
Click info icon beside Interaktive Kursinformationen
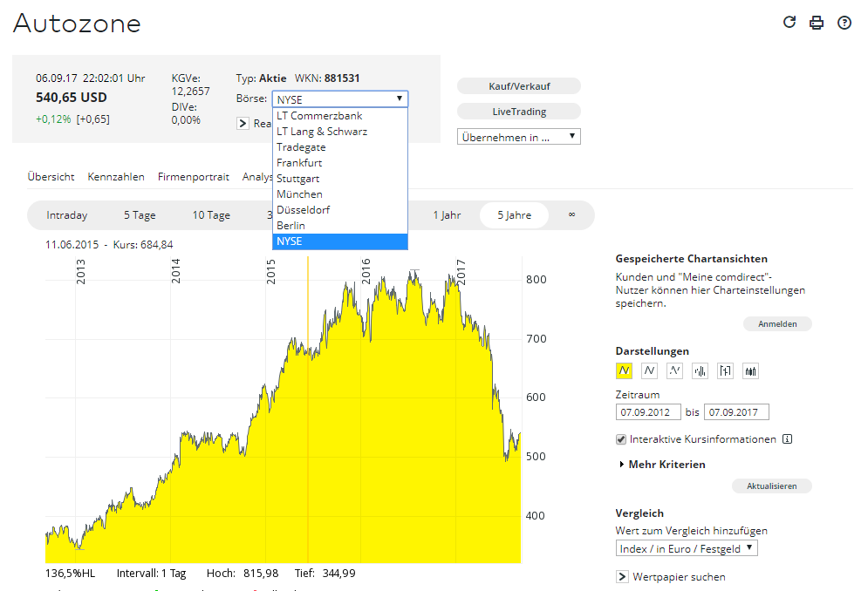coord(787,439)
